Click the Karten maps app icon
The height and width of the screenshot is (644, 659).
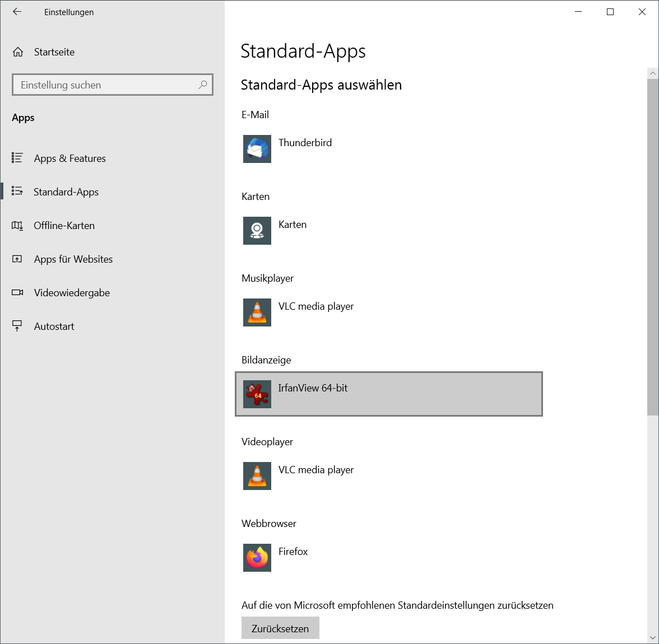click(x=257, y=231)
